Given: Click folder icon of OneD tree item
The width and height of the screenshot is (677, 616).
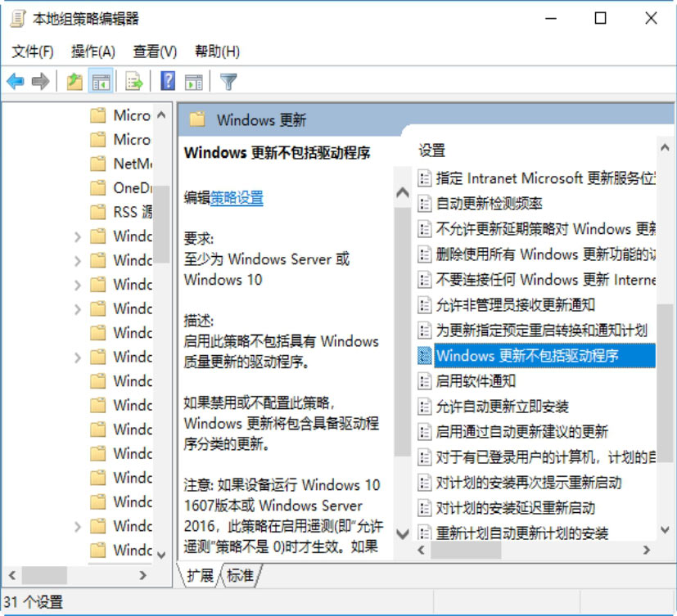Looking at the screenshot, I should 98,187.
